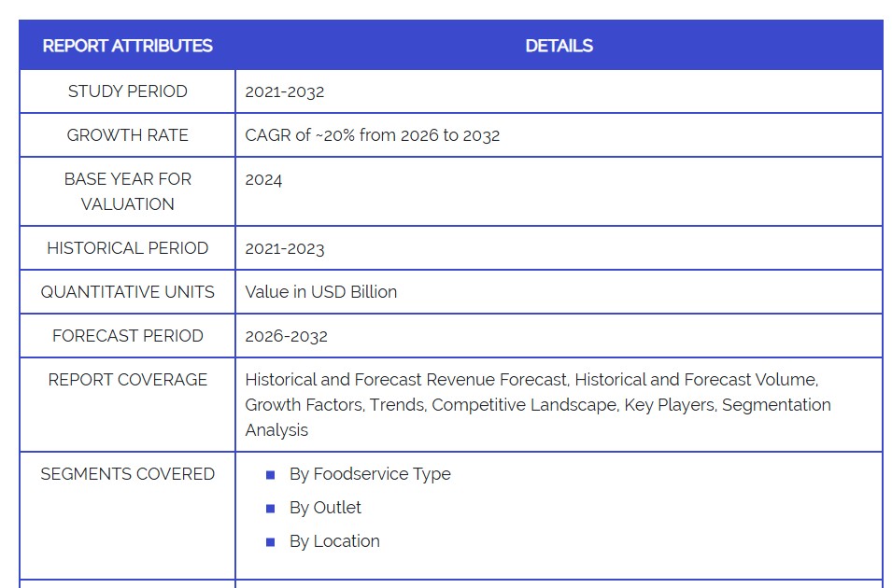892x588 pixels.
Task: Select the HISTORICAL PERIOD row label
Action: [x=127, y=248]
